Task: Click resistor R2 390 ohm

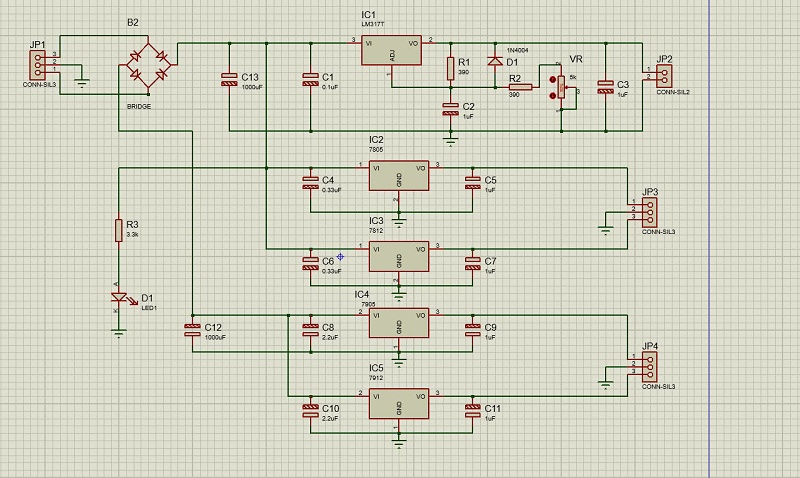Action: [x=520, y=87]
